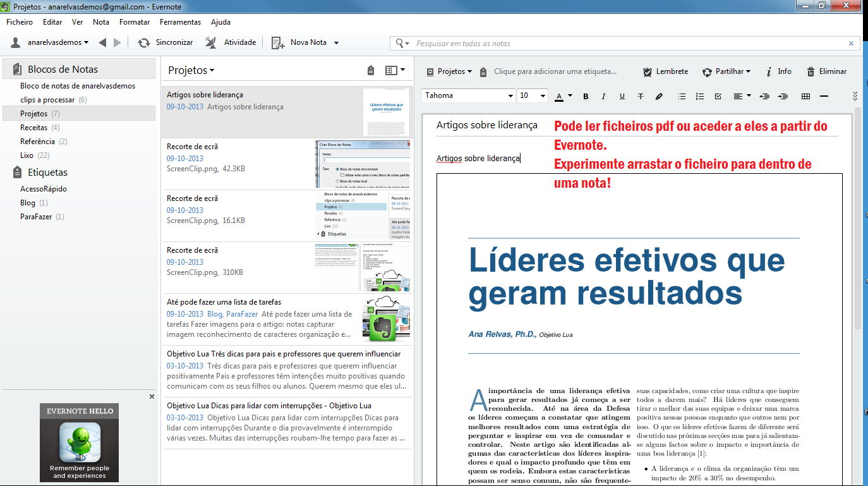Apply the font color A button
Image resolution: width=868 pixels, height=486 pixels.
coord(559,96)
